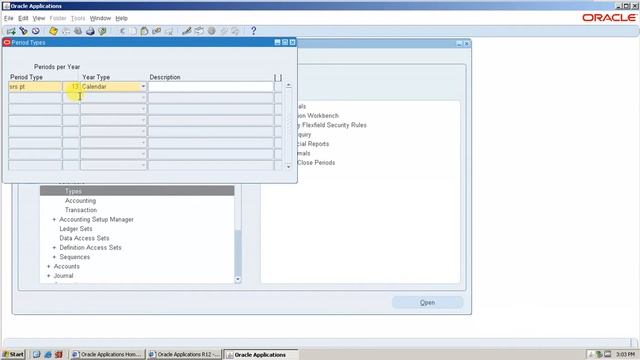The image size is (640, 360).
Task: Select Transaction in the navigator list
Action: [81, 210]
